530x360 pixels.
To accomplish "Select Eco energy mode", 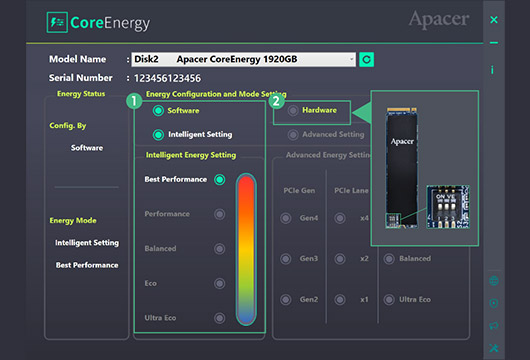I will tap(220, 283).
